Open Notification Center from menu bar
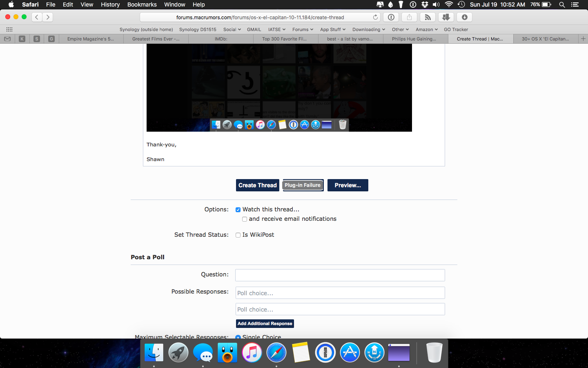Viewport: 588px width, 368px height. [575, 4]
